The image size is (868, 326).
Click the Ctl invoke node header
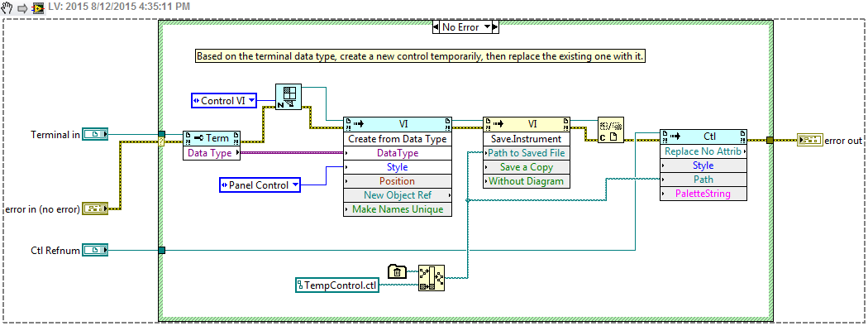[703, 137]
